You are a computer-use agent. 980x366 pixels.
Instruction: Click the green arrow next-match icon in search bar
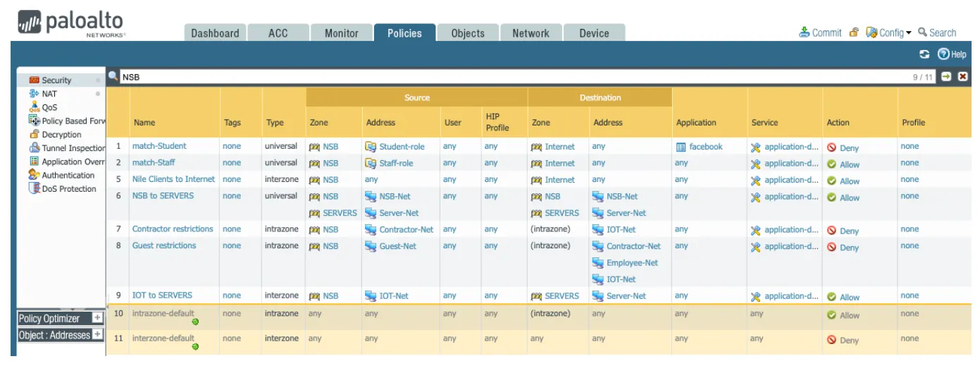[947, 77]
